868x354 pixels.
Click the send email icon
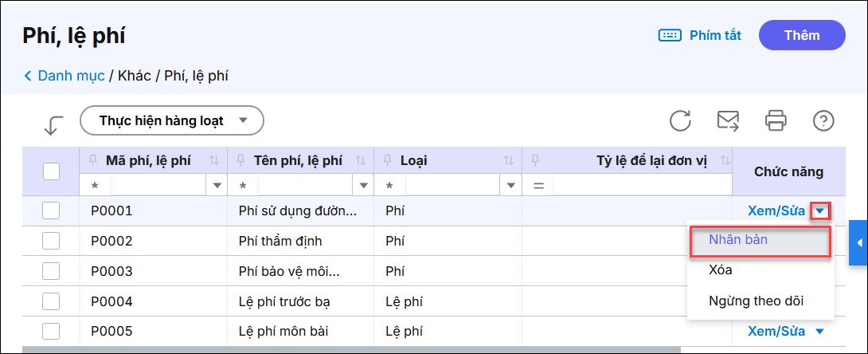(x=728, y=121)
